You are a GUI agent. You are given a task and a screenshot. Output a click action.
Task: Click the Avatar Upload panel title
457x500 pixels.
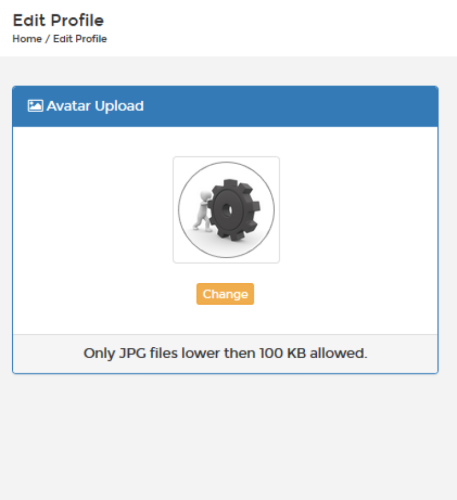95,106
